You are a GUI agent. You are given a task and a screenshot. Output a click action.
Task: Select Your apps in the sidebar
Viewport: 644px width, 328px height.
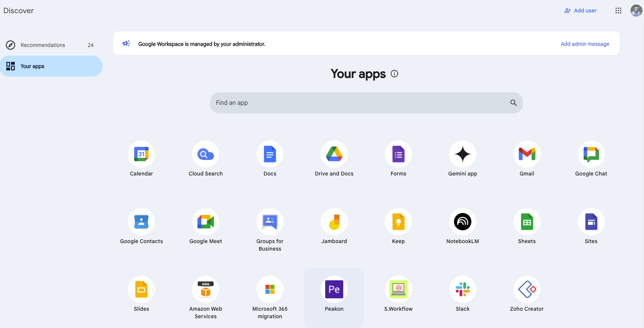point(51,66)
